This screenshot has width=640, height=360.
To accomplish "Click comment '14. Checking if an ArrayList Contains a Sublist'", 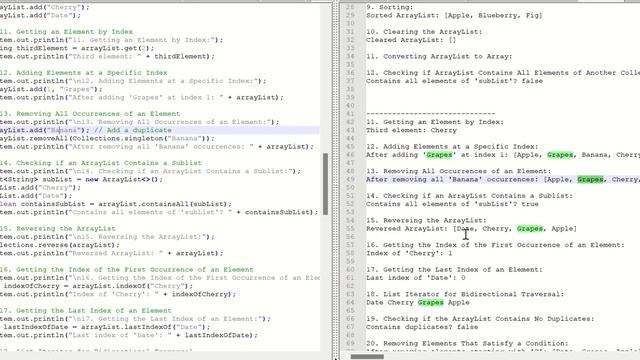I will coord(101,163).
